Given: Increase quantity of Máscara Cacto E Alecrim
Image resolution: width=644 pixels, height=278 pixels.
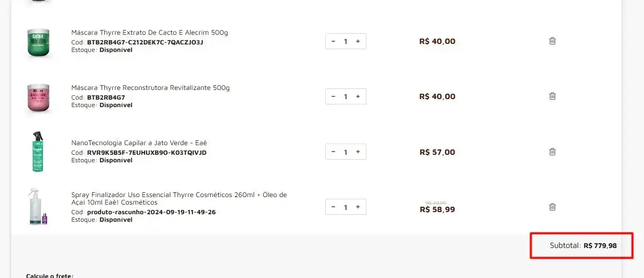Looking at the screenshot, I should tap(358, 41).
